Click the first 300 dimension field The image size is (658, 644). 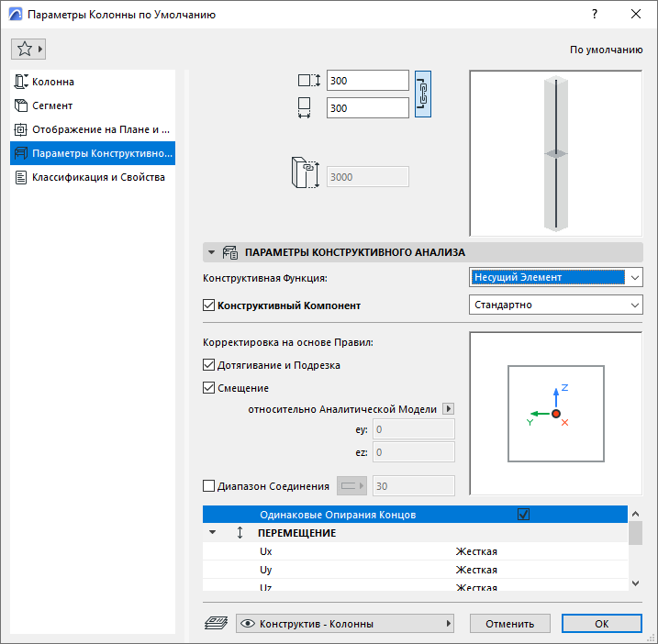pyautogui.click(x=368, y=81)
